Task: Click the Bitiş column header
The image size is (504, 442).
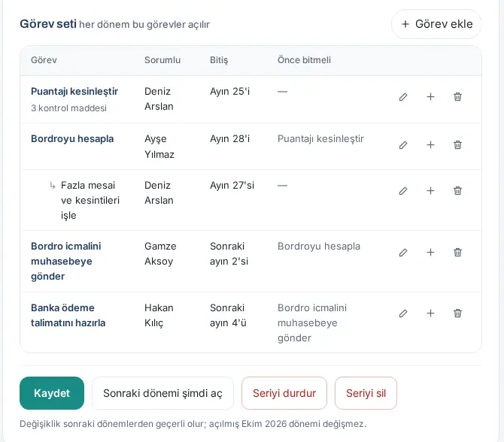Action: click(x=219, y=60)
